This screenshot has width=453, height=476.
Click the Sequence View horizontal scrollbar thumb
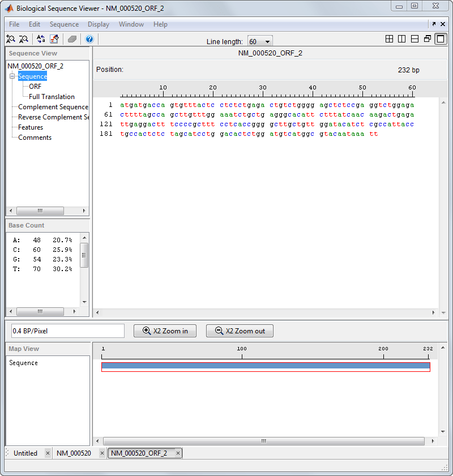click(x=40, y=211)
